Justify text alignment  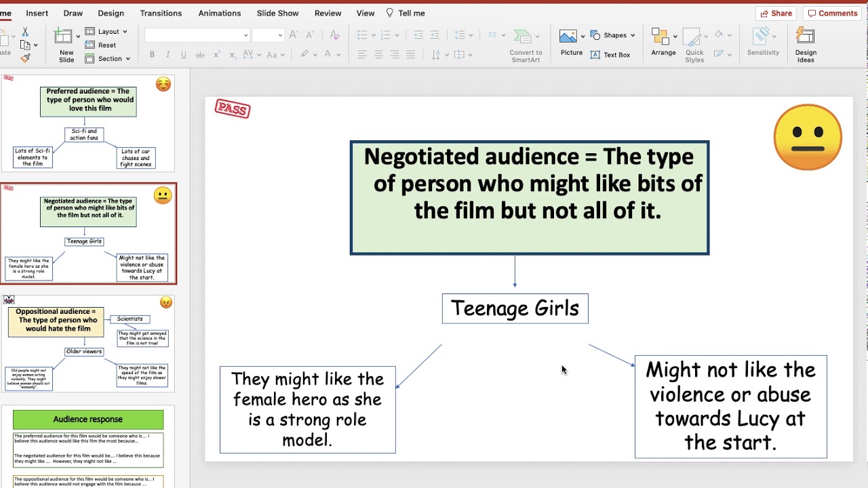point(411,55)
